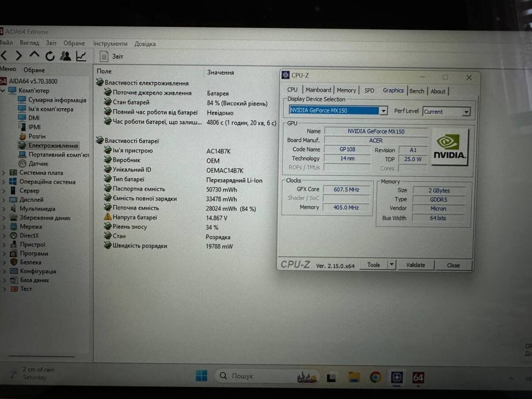Click the NVIDIA logo in CPU-Z
Image resolution: width=532 pixels, height=399 pixels.
[x=449, y=146]
